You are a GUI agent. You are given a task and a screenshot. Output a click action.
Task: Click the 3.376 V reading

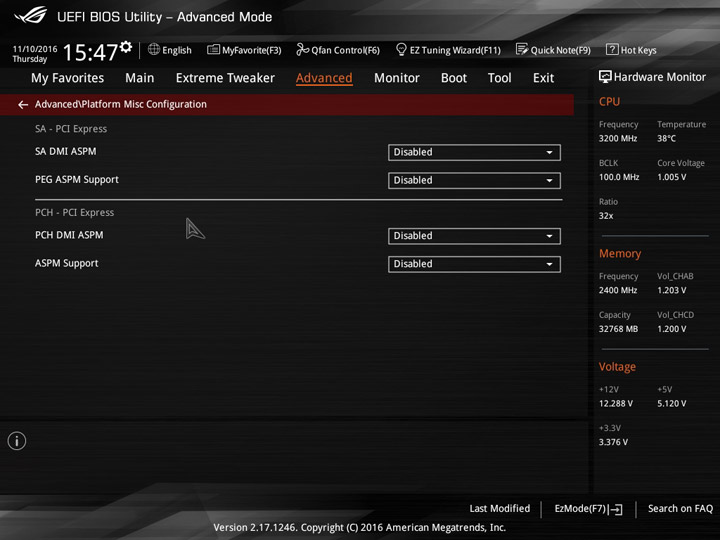pyautogui.click(x=613, y=442)
